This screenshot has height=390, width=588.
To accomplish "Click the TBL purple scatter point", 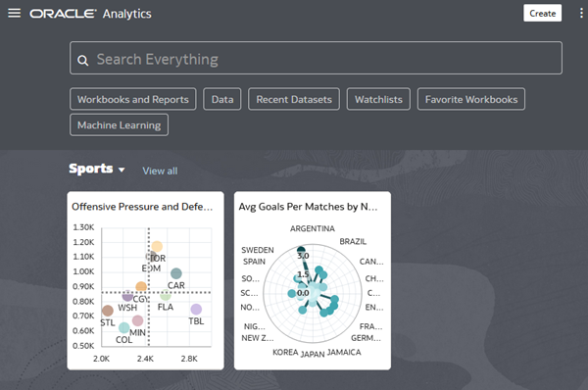I will (x=196, y=310).
